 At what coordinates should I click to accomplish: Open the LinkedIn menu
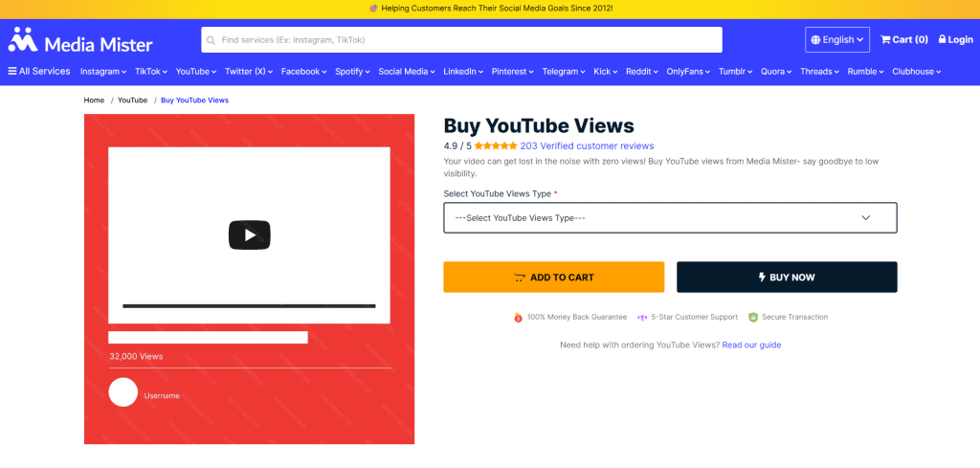click(464, 71)
